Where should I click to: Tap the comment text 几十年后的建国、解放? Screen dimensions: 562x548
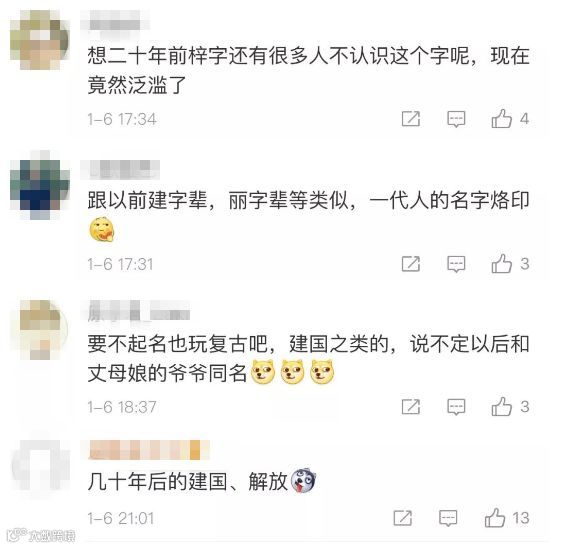pos(187,481)
